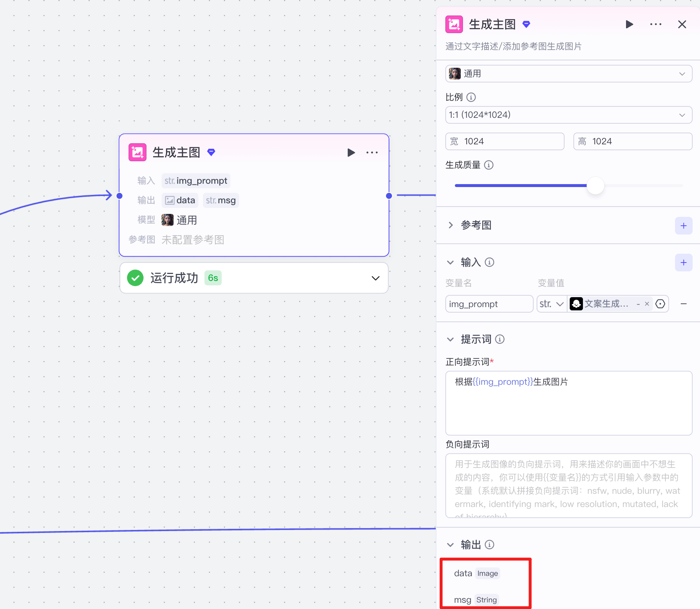Viewport: 700px width, 609px height.
Task: Click the green success checkmark icon
Action: [x=135, y=278]
